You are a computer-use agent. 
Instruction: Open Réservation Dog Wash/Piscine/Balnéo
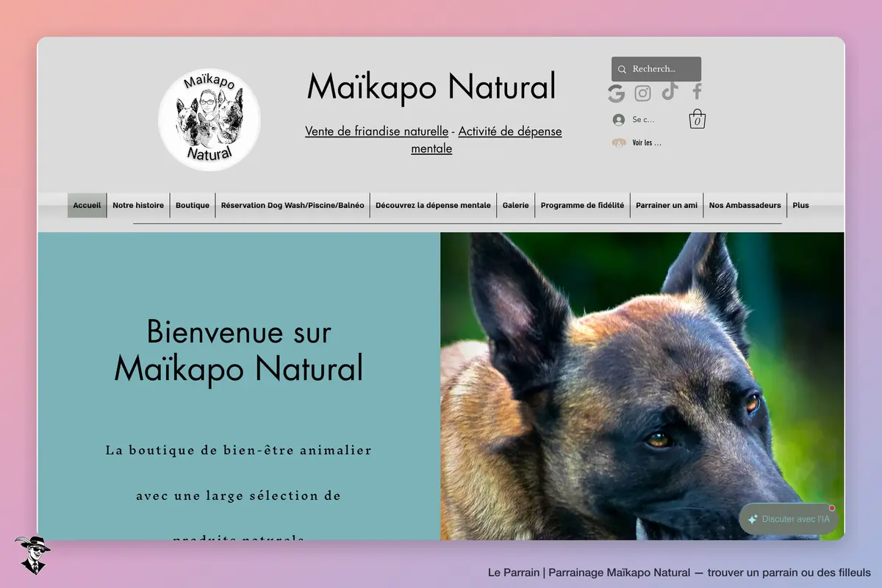tap(293, 205)
